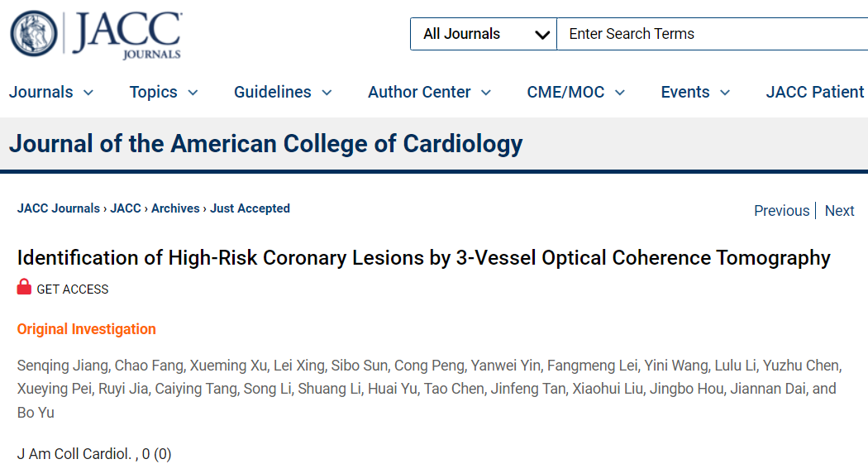Open the JACC Patient menu item

[816, 92]
